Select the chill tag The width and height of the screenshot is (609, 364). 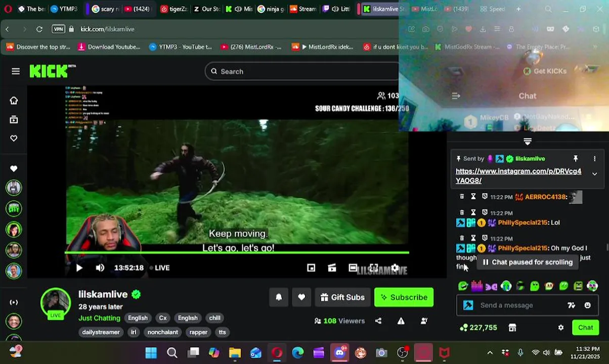click(x=215, y=318)
